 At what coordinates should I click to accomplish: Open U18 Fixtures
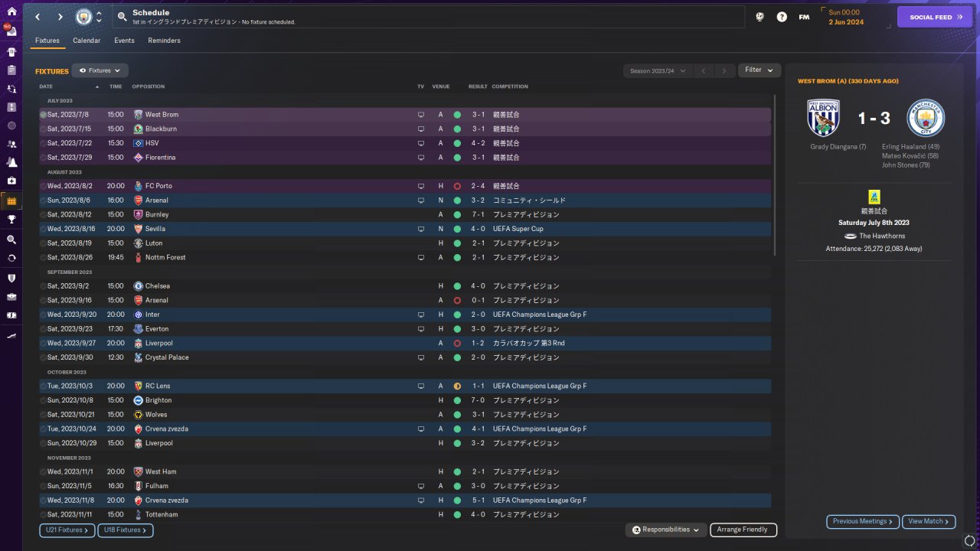point(126,530)
